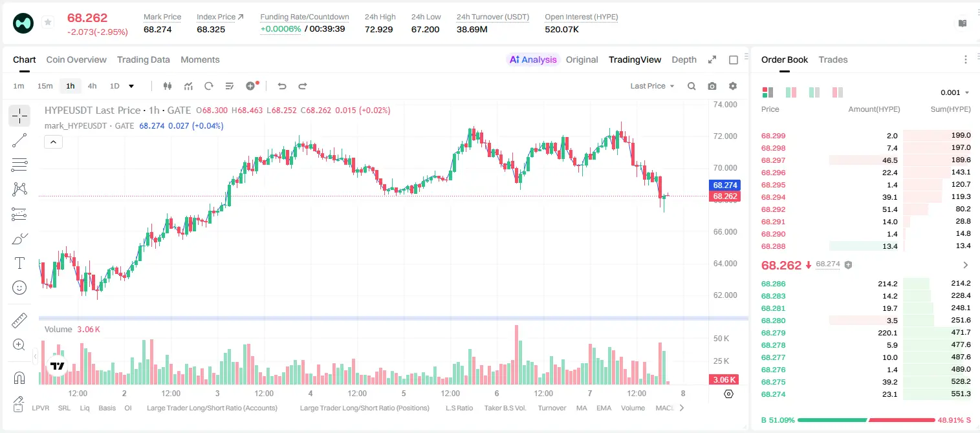
Task: Add HYPE to favorites star
Action: point(48,23)
